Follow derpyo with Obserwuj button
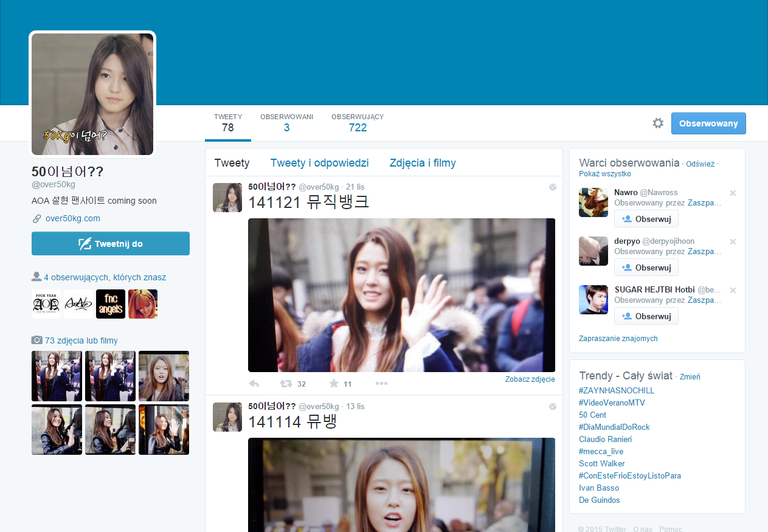768x532 pixels. (x=646, y=268)
